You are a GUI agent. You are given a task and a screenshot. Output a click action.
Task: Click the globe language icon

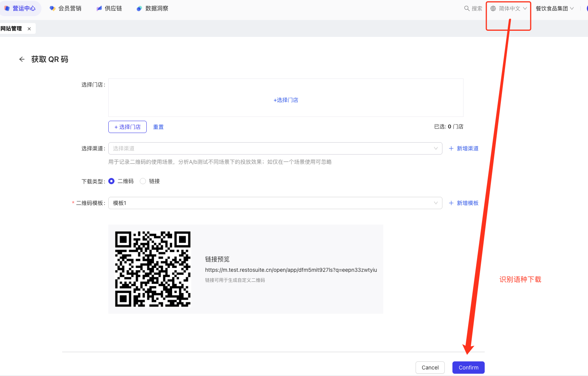coord(493,8)
